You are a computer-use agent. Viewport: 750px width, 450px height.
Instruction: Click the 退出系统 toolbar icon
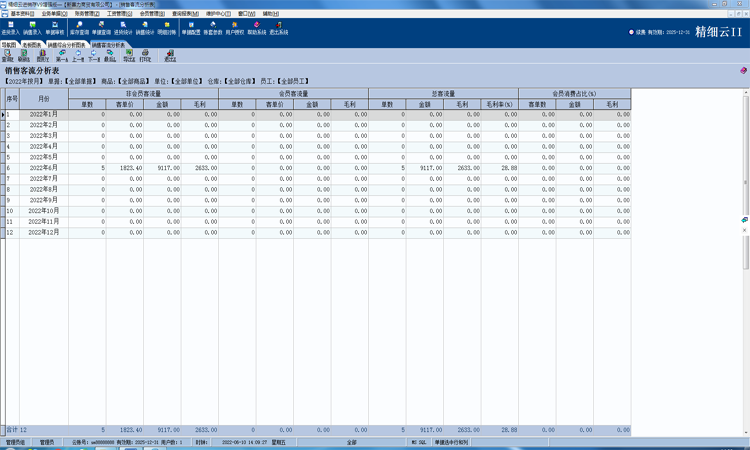pyautogui.click(x=278, y=28)
